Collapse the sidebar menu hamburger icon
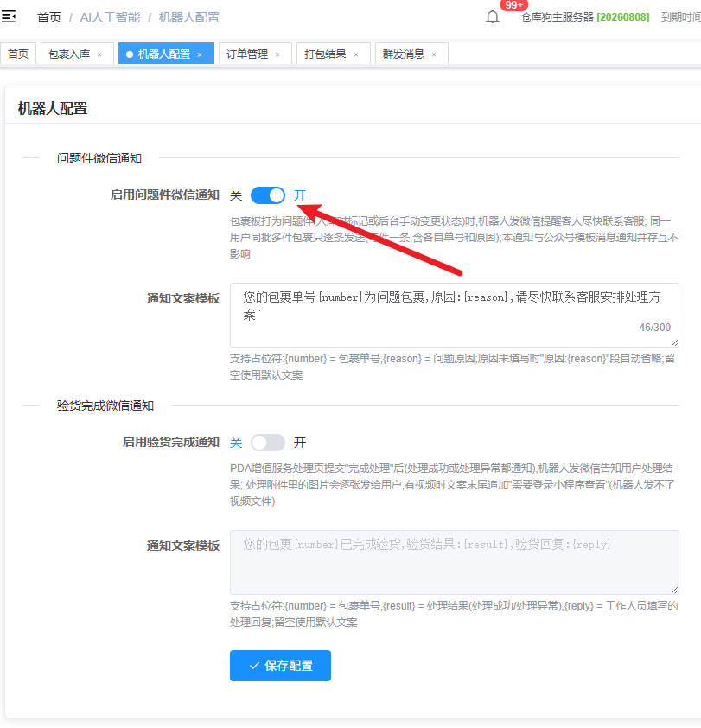 (9, 17)
